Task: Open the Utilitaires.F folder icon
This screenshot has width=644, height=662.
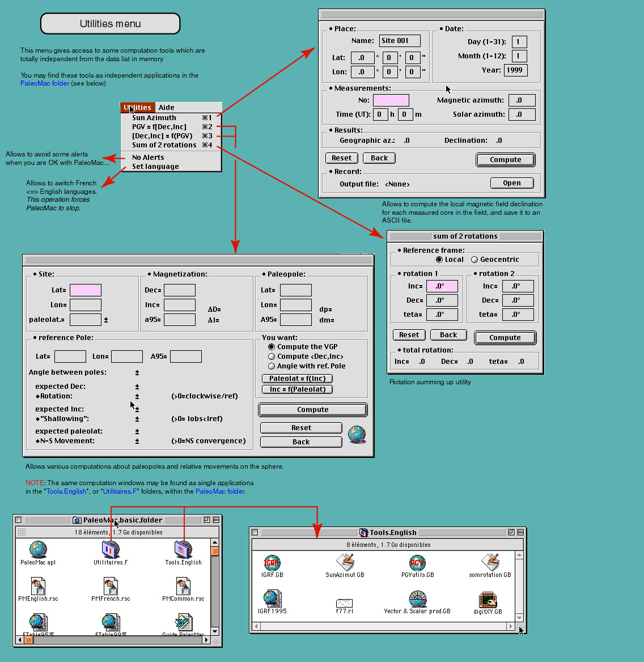Action: pyautogui.click(x=111, y=549)
